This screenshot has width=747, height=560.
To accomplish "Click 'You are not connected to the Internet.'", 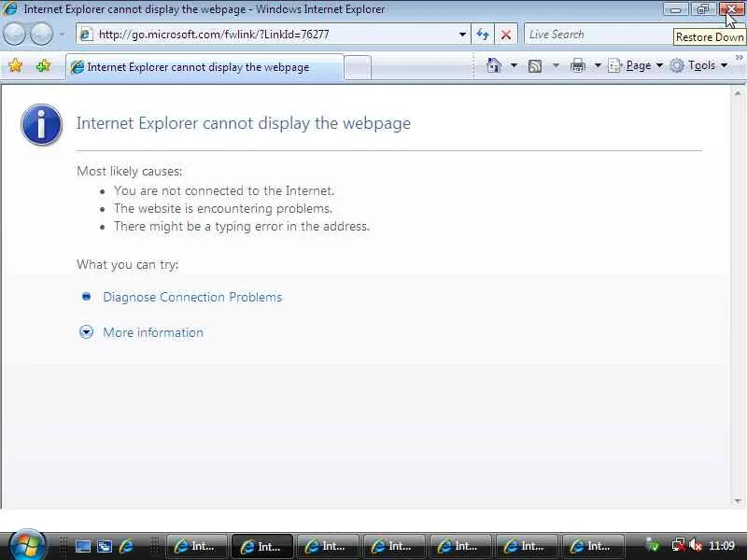I will (x=224, y=191).
